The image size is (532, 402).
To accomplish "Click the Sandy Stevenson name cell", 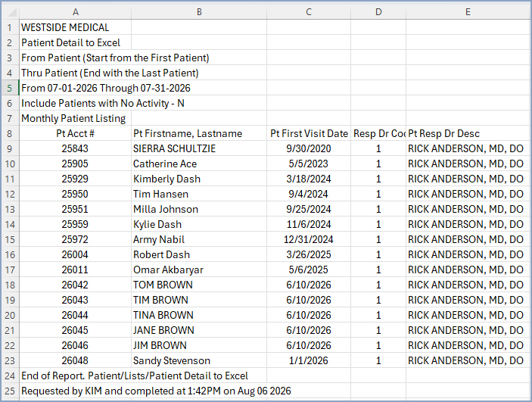I will click(x=199, y=360).
